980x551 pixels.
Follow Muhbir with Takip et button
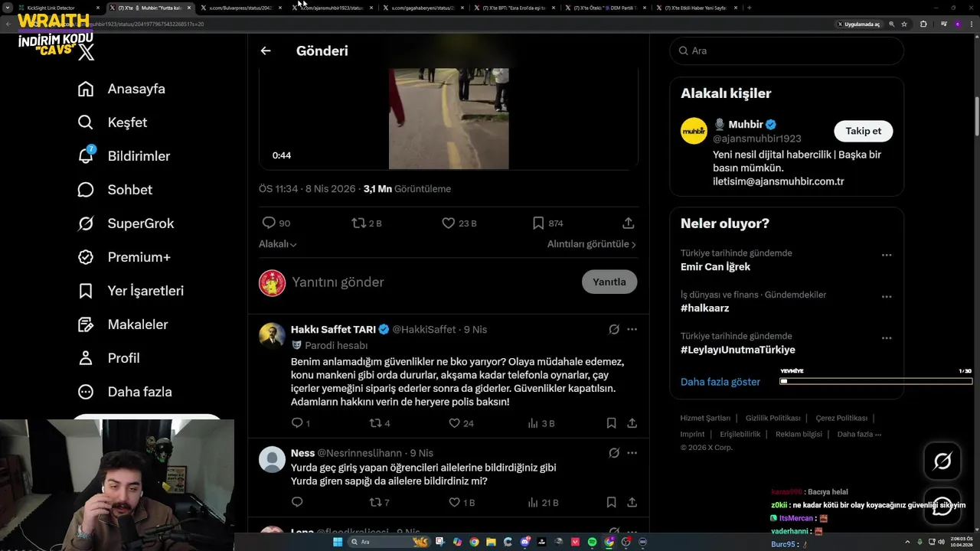coord(863,131)
